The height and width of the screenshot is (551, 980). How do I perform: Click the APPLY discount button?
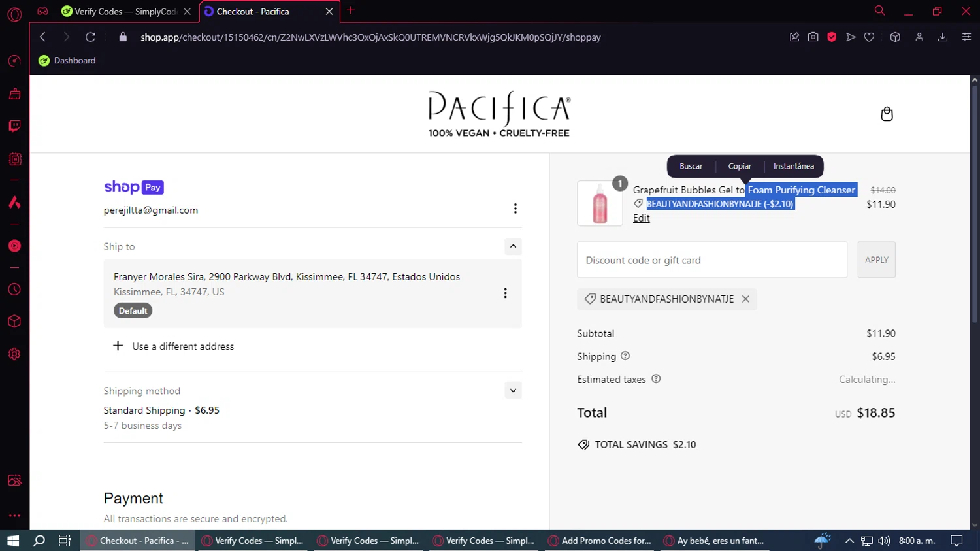(x=876, y=259)
